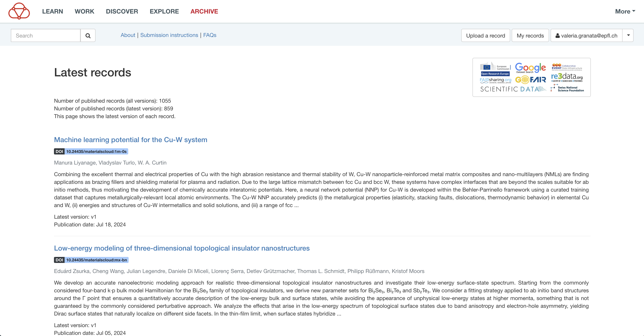Click the EUDAT Collaborative Data Infrastructure logo
The height and width of the screenshot is (336, 644).
click(567, 67)
